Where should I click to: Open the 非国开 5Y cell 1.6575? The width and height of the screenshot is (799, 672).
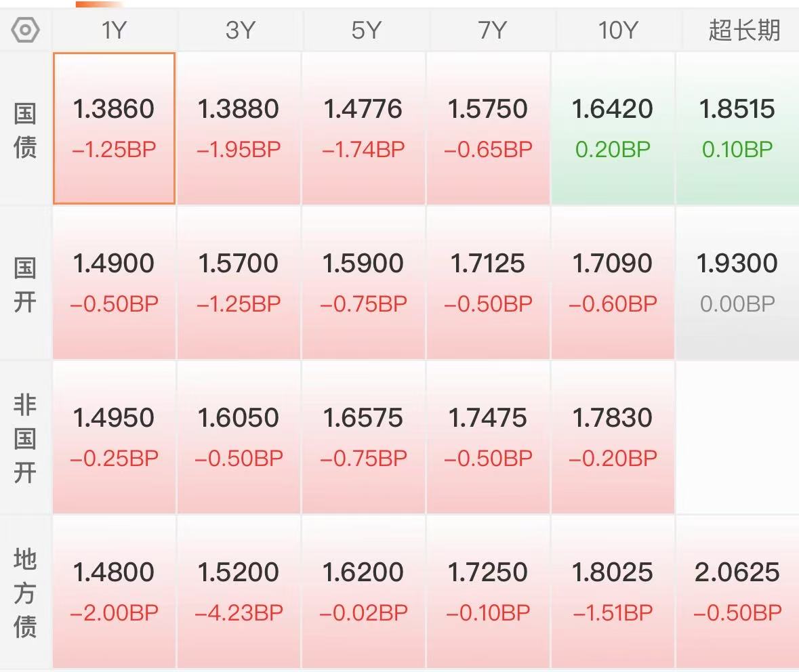[x=363, y=437]
